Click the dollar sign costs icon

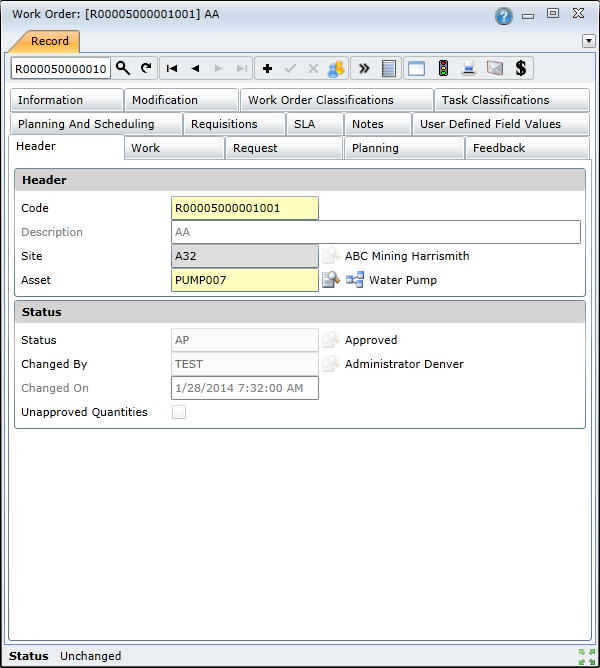[520, 68]
